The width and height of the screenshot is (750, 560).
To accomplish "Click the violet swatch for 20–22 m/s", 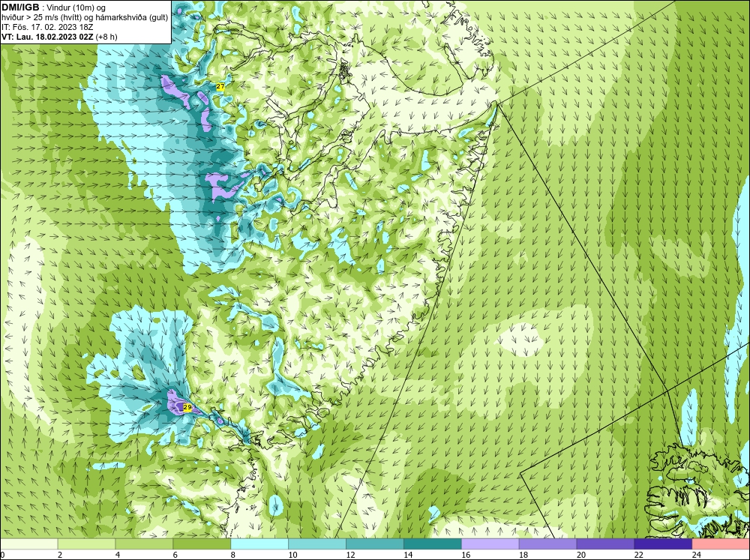I will [x=605, y=544].
